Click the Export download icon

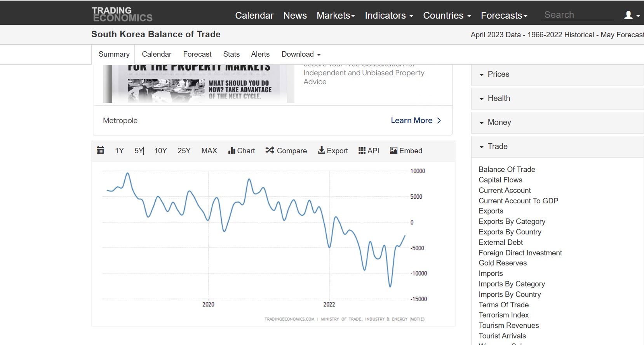[322, 150]
